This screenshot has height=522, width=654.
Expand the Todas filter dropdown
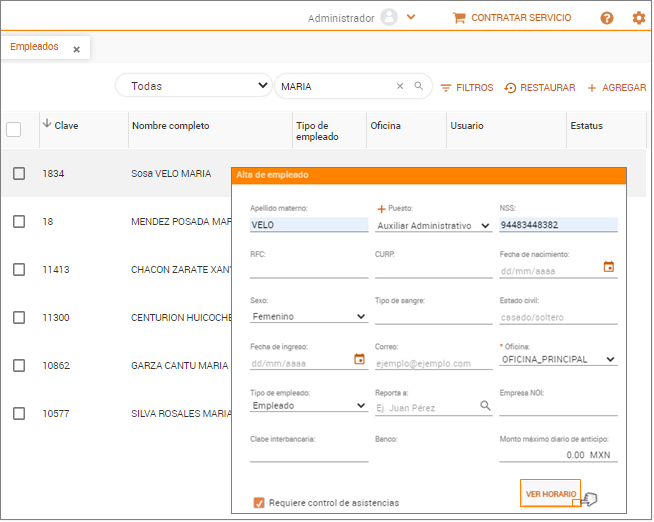click(192, 87)
